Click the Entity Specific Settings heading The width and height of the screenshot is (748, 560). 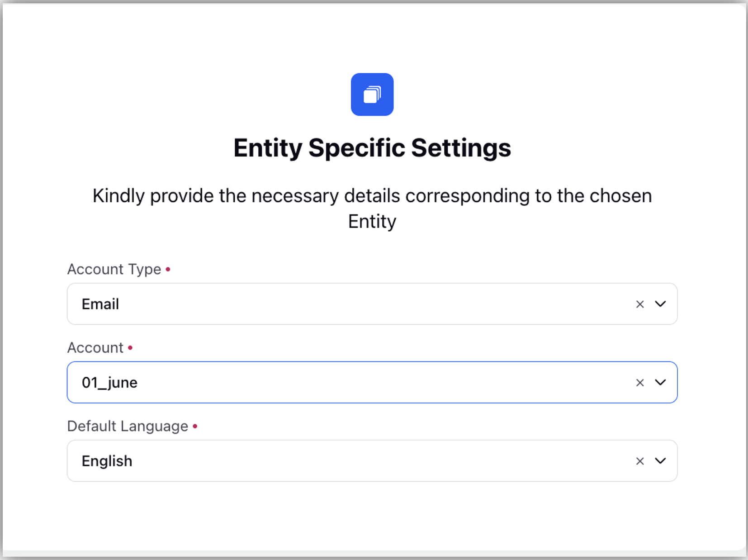[x=372, y=148]
